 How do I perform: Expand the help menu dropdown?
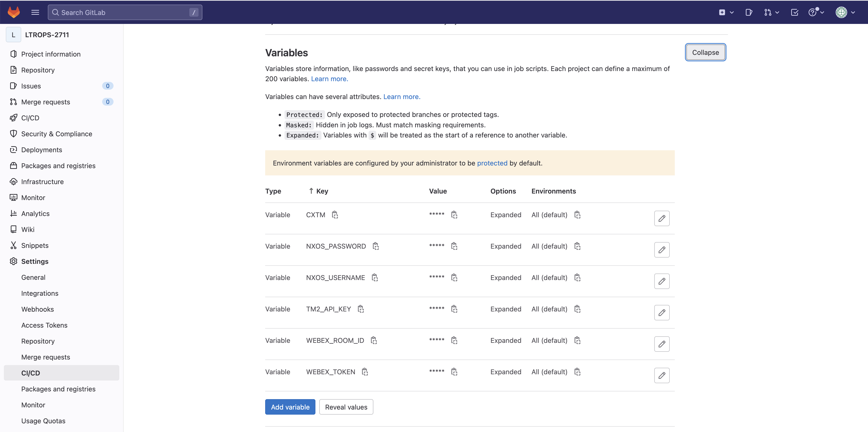coord(816,13)
